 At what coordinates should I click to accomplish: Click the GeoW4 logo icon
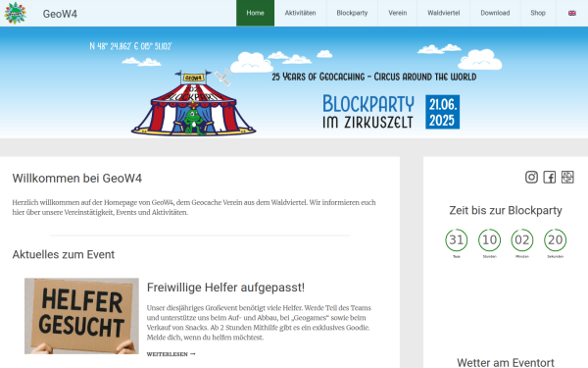[x=15, y=13]
